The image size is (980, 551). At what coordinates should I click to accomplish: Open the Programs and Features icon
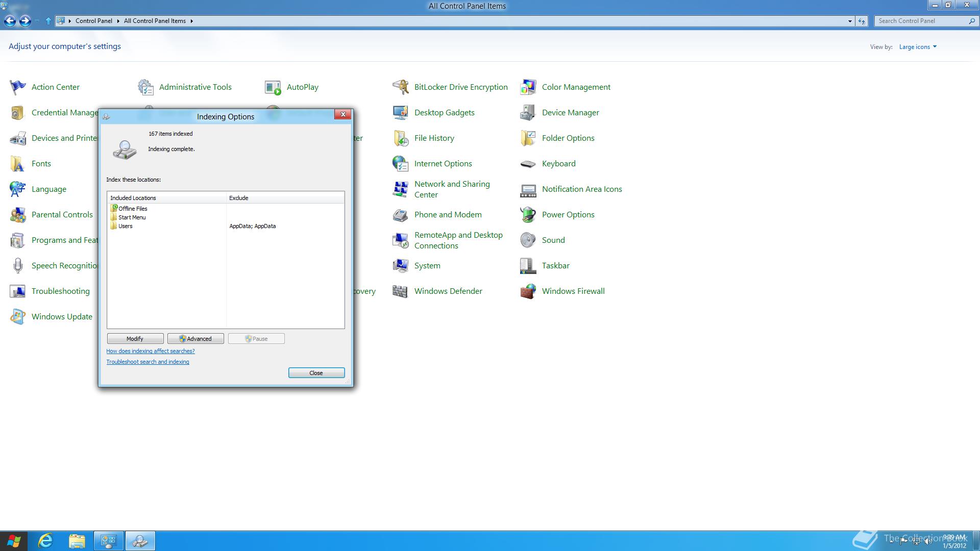pos(18,240)
